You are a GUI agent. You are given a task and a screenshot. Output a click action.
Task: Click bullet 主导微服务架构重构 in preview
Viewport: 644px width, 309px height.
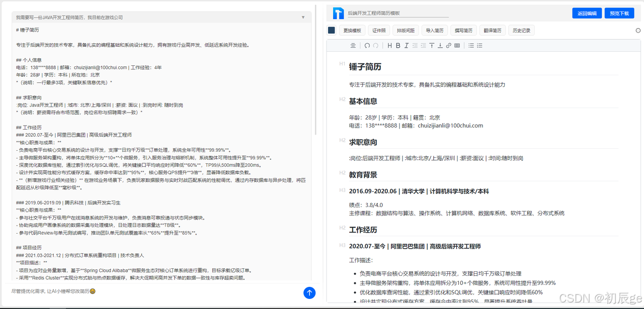pos(457,282)
